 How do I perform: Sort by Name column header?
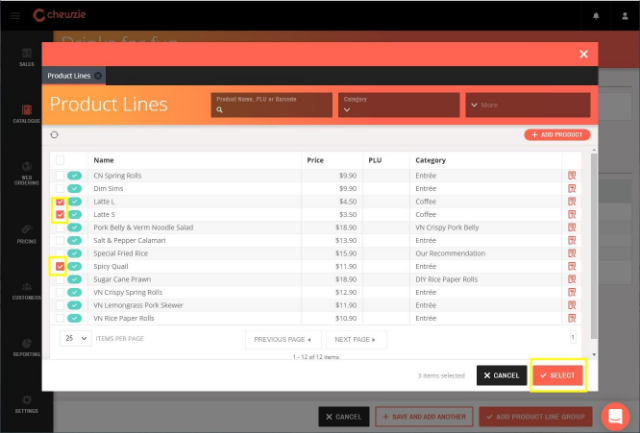point(104,160)
